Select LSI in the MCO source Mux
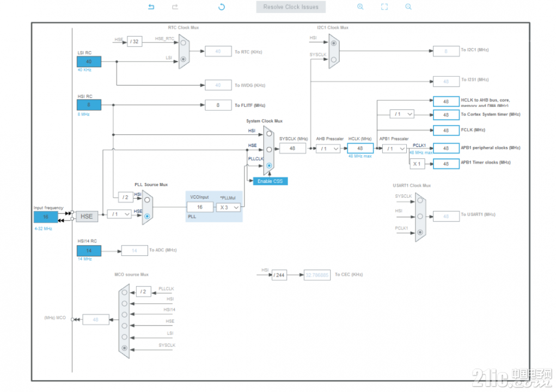 (x=125, y=337)
